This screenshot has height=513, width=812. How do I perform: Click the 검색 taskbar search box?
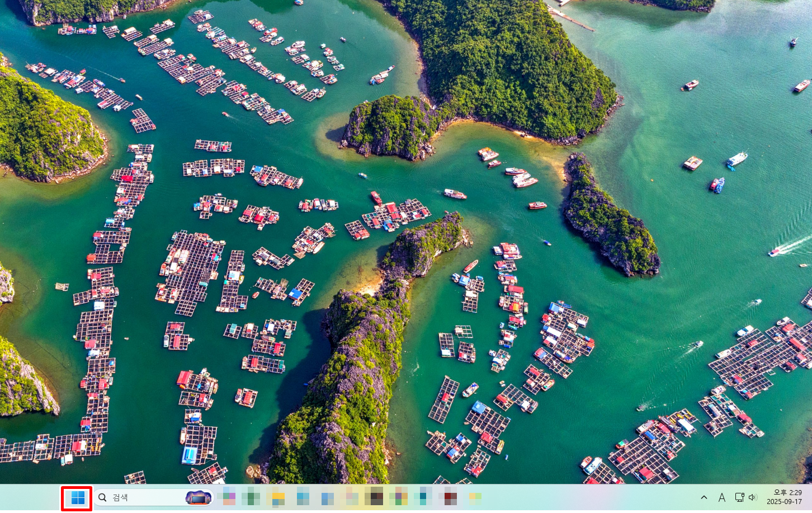[x=154, y=497]
